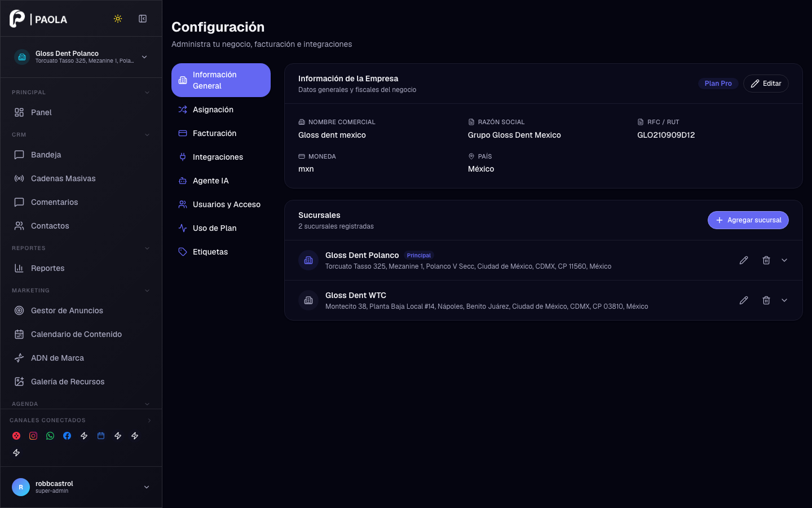
Task: Click the Gloss Dent Polanco building icon
Action: tap(308, 260)
